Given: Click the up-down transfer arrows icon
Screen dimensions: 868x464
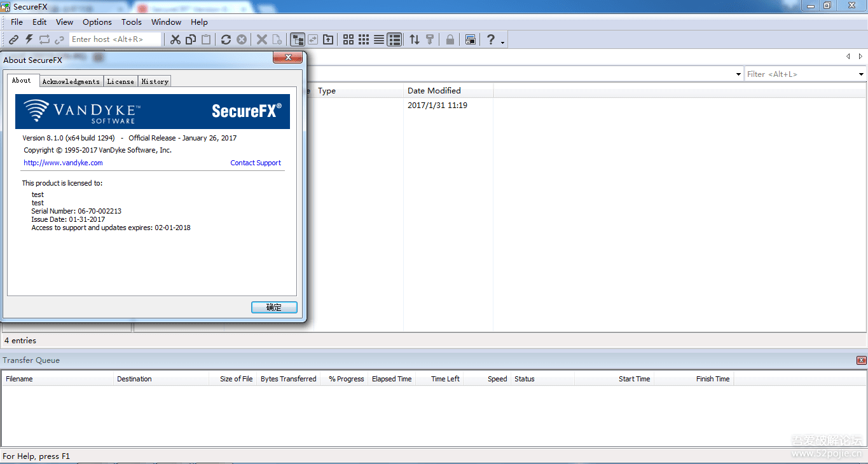Looking at the screenshot, I should tap(415, 39).
